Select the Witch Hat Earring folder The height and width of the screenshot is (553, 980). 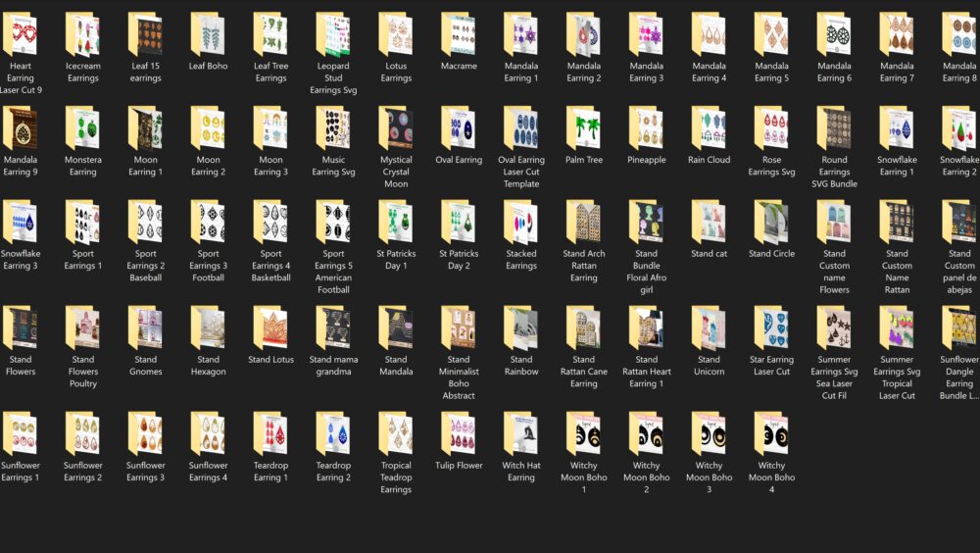(521, 434)
